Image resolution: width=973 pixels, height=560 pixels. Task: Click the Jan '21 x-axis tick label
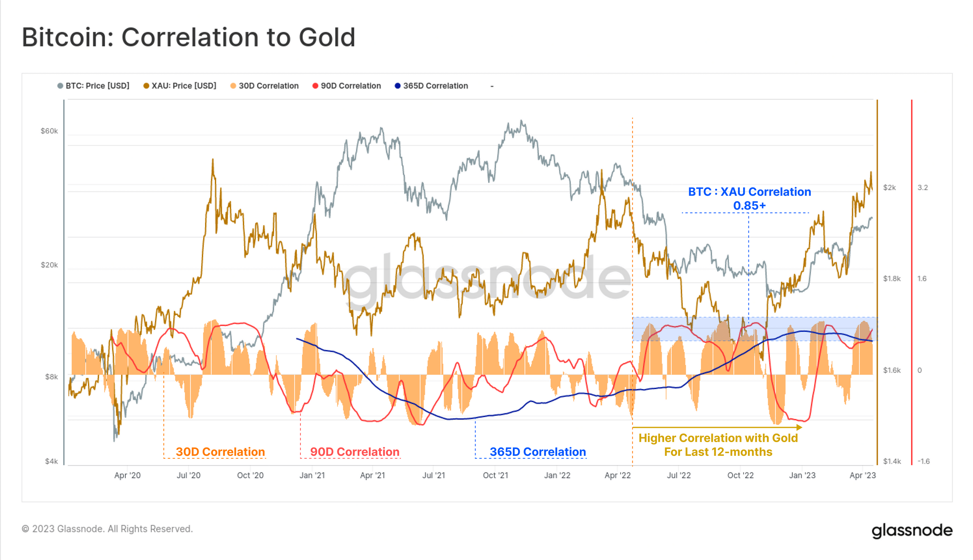pos(312,475)
